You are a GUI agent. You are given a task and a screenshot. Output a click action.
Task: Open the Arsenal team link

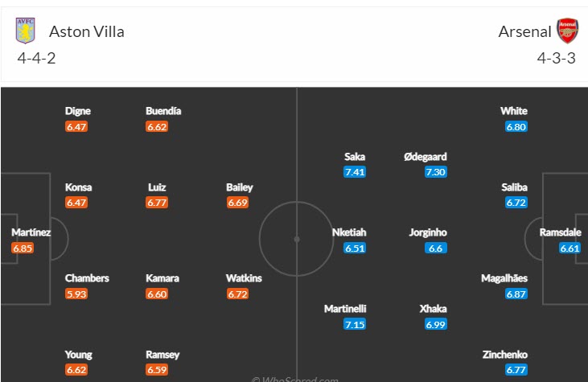pos(524,32)
